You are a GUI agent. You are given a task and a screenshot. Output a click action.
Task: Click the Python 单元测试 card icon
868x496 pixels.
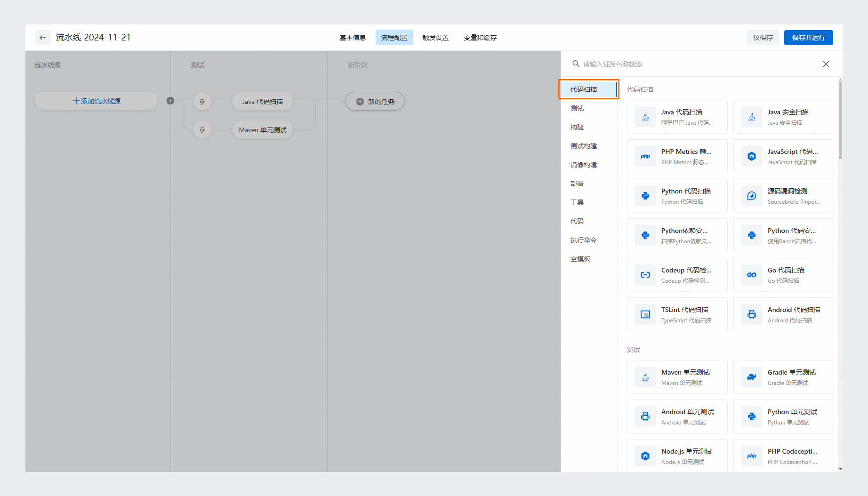point(752,416)
